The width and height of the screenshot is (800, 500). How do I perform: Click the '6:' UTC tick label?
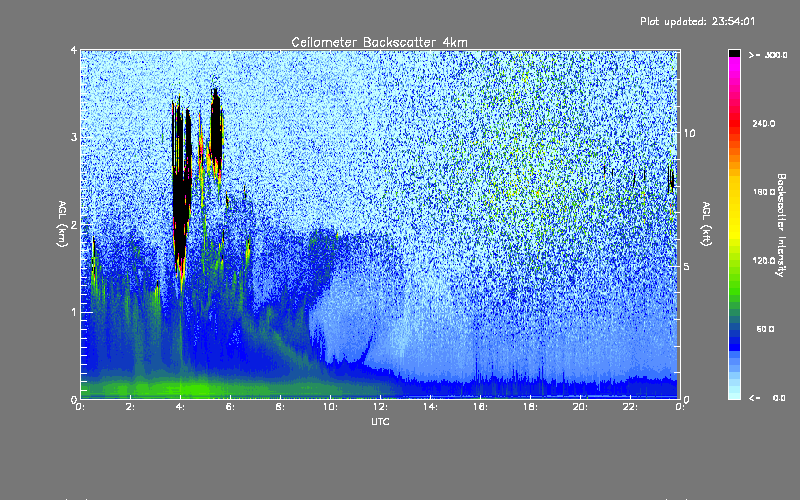point(230,407)
